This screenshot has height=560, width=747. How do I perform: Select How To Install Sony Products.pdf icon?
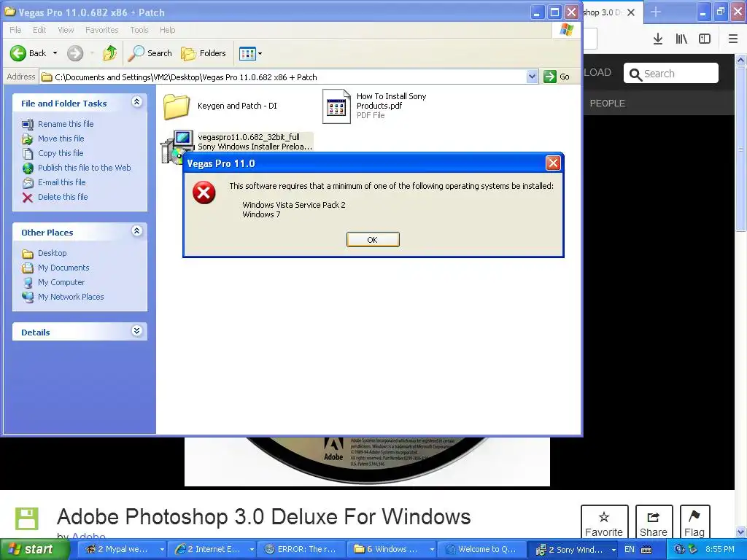336,106
